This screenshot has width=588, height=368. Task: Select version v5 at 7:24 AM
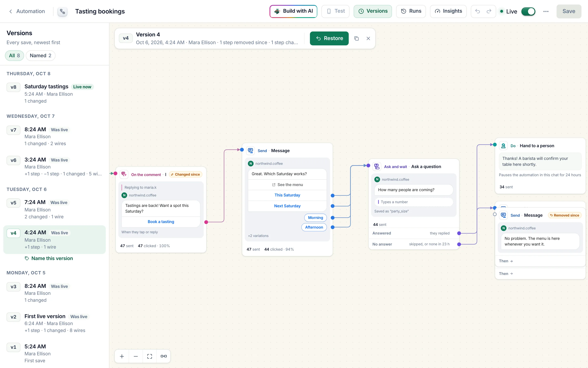pos(55,209)
